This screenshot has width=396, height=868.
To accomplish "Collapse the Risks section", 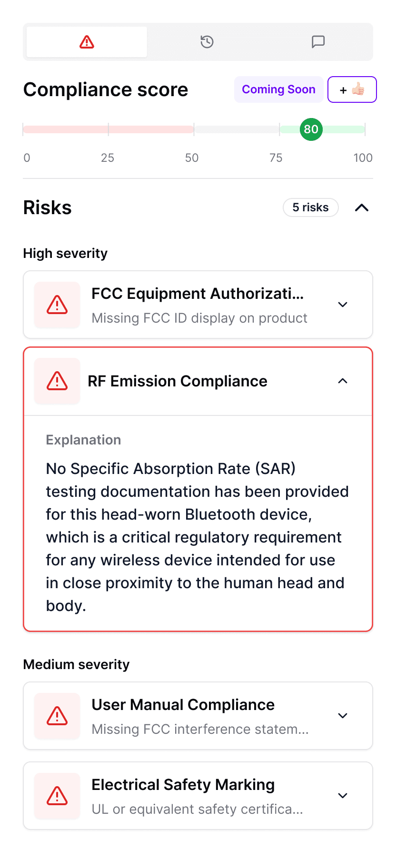I will tap(362, 207).
